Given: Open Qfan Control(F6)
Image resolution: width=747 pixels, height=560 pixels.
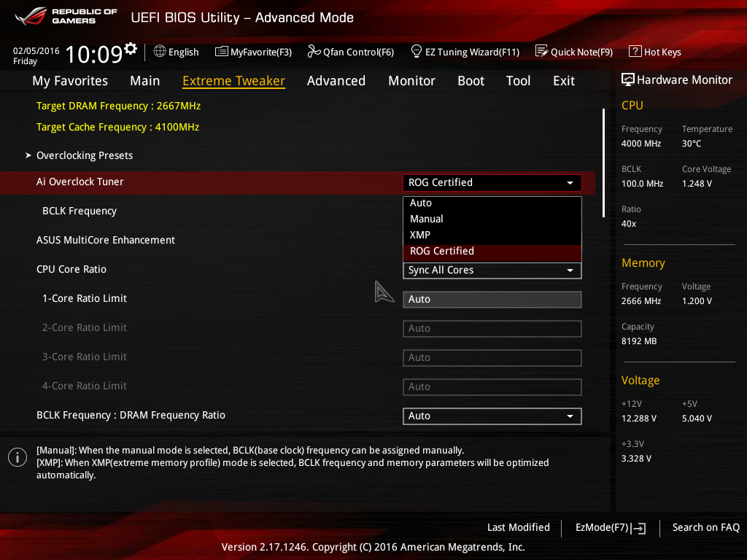Looking at the screenshot, I should [x=351, y=52].
